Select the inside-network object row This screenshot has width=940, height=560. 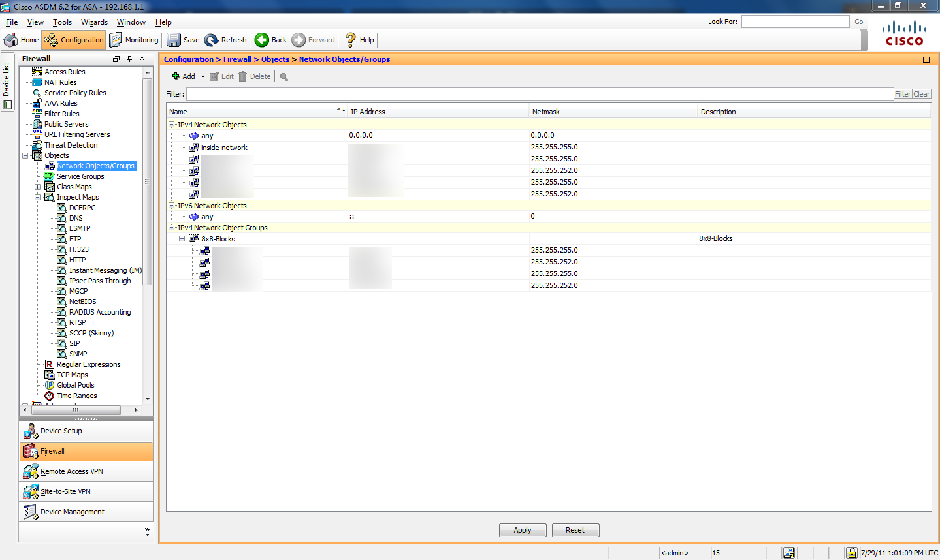(549, 148)
